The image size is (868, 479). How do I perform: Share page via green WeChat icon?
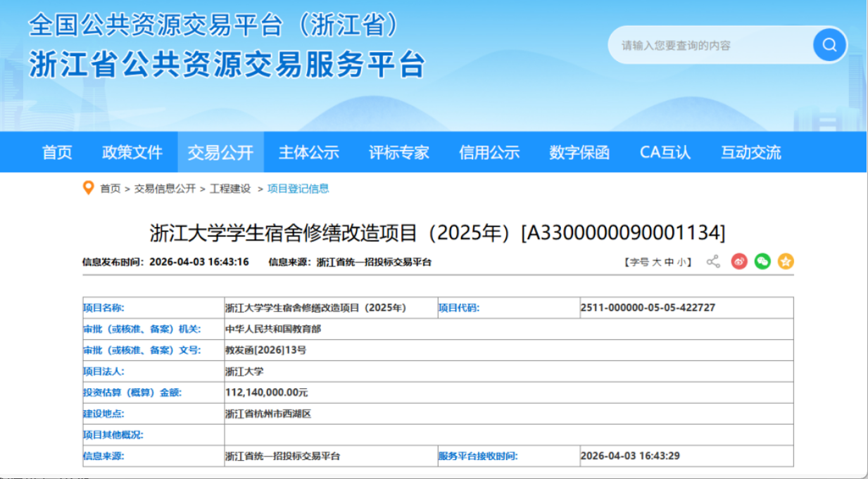coord(762,262)
